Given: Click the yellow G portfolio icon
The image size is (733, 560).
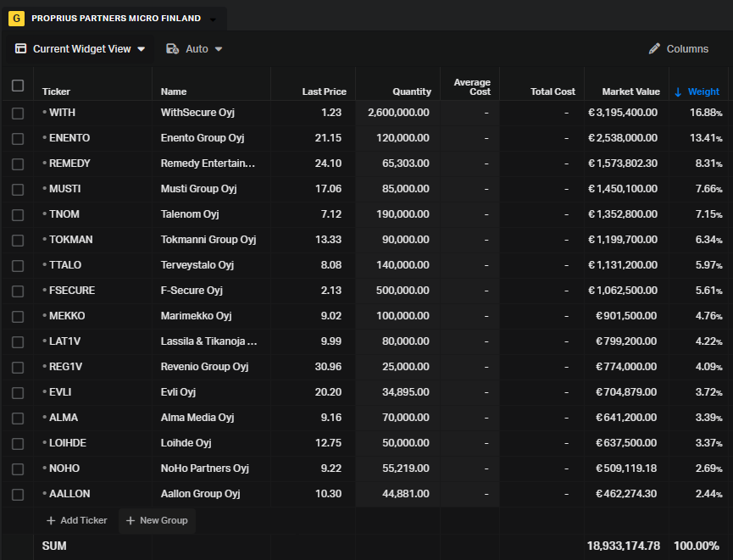Looking at the screenshot, I should tap(16, 18).
